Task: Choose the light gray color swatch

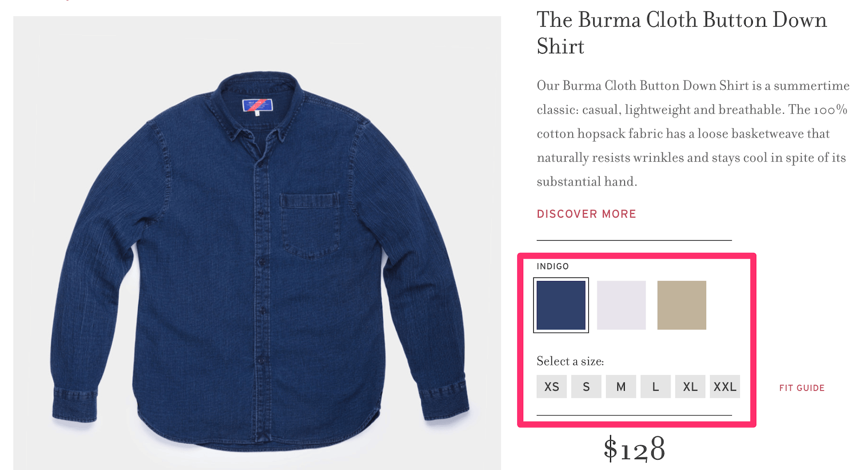Action: pos(621,305)
